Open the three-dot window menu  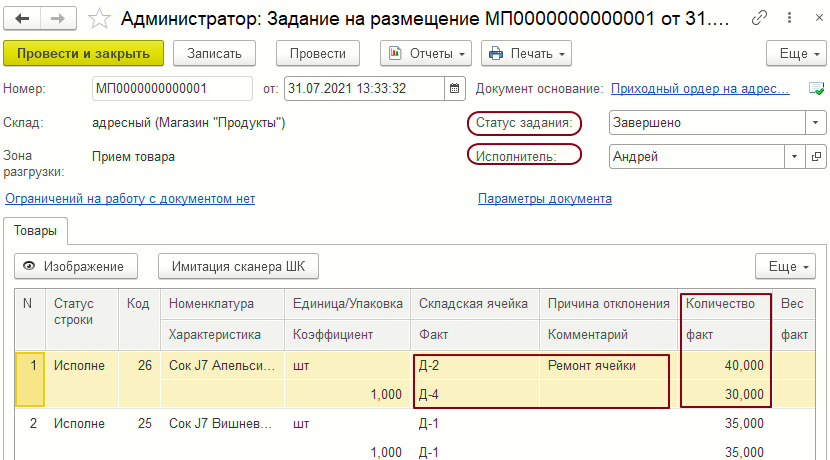point(789,19)
